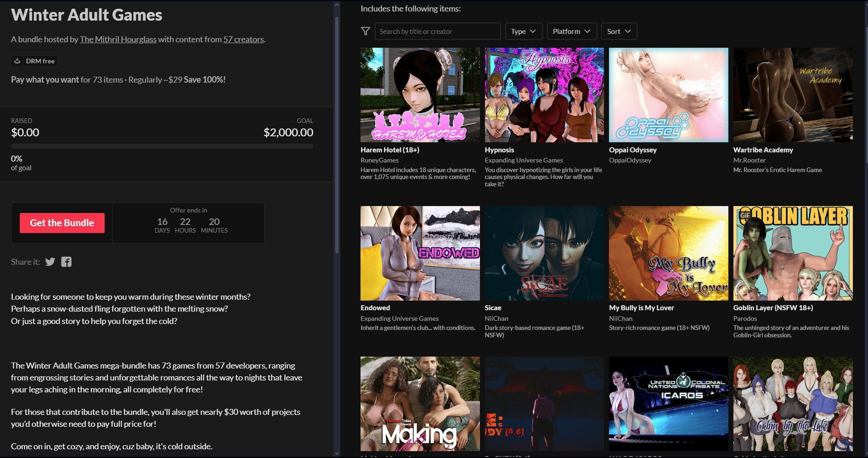Click the $2,000.00 goal amount

point(288,133)
